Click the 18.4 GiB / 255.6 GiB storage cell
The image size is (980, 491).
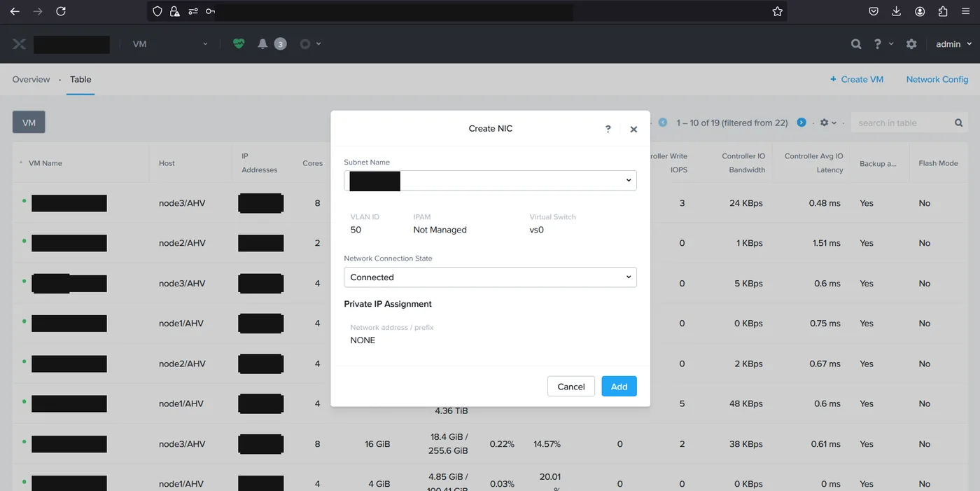pos(449,443)
